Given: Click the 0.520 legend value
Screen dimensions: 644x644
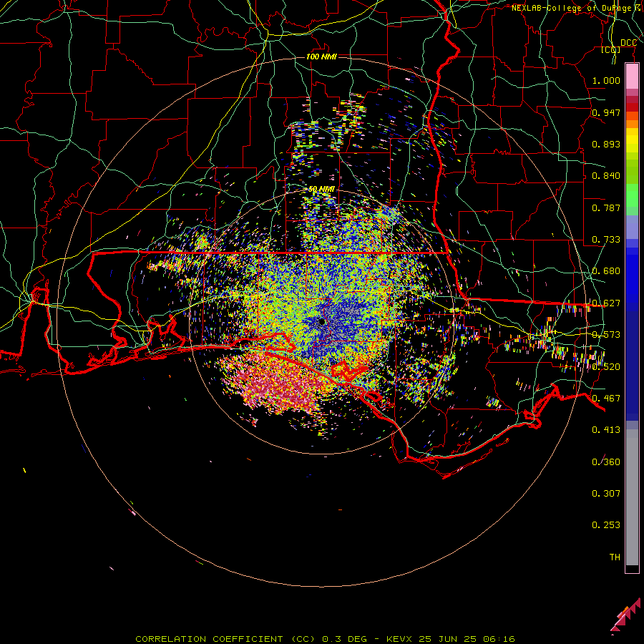Looking at the screenshot, I should pyautogui.click(x=606, y=367).
